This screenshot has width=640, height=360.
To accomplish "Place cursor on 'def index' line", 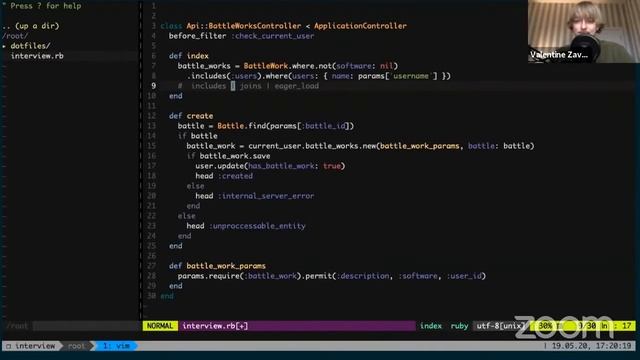I will [x=189, y=56].
